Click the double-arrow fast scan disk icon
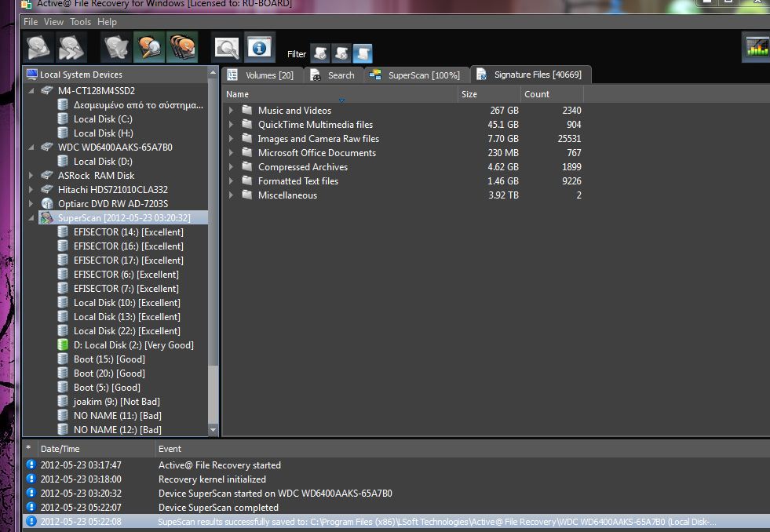Screen dimensions: 770x532 click(x=71, y=48)
